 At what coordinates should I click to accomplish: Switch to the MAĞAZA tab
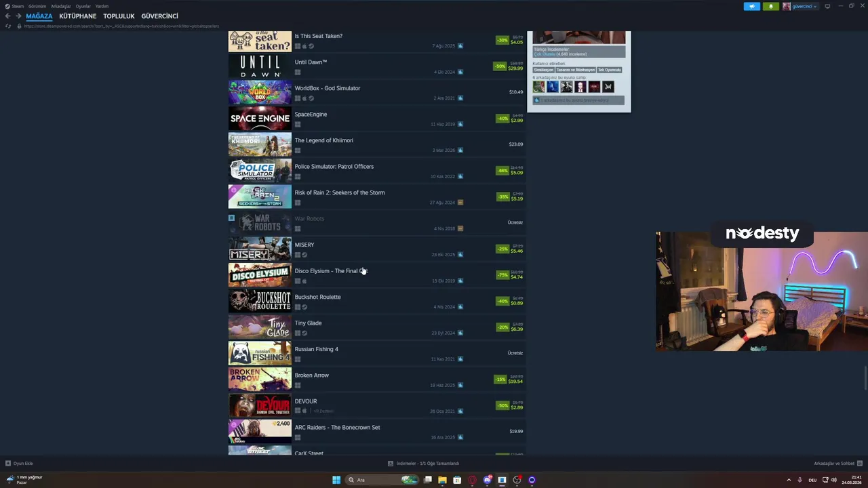(x=39, y=16)
